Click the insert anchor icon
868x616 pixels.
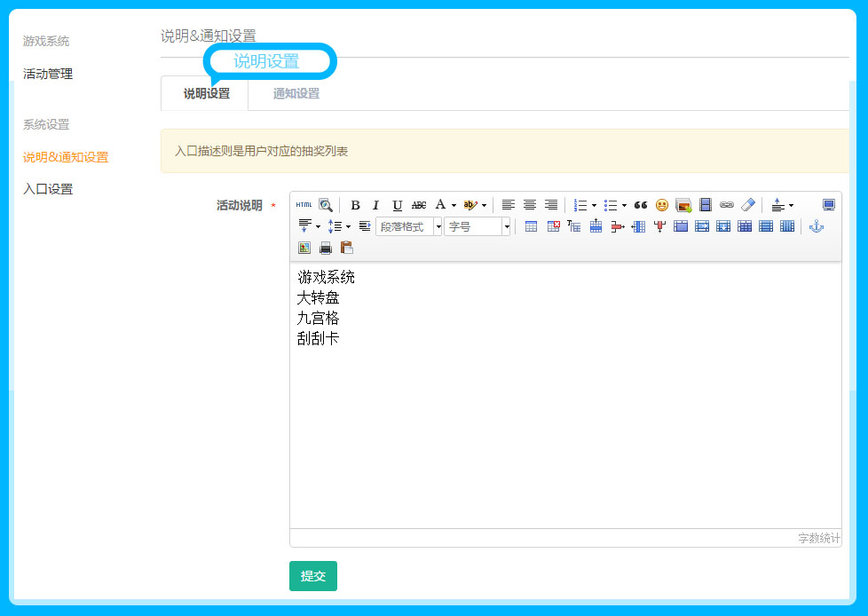point(817,226)
